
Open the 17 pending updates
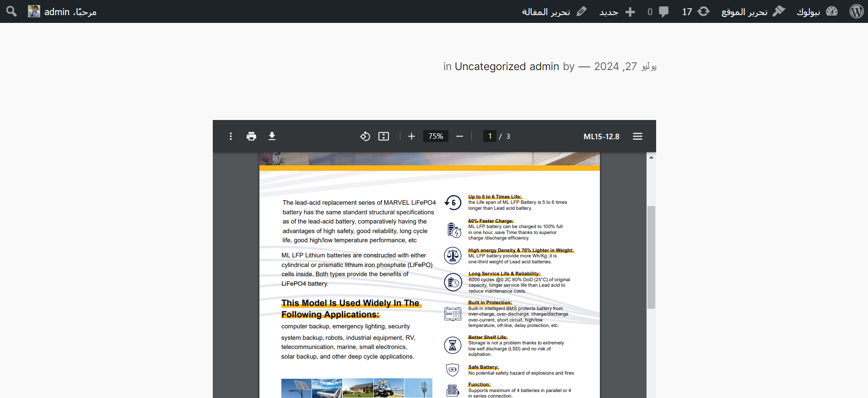695,11
